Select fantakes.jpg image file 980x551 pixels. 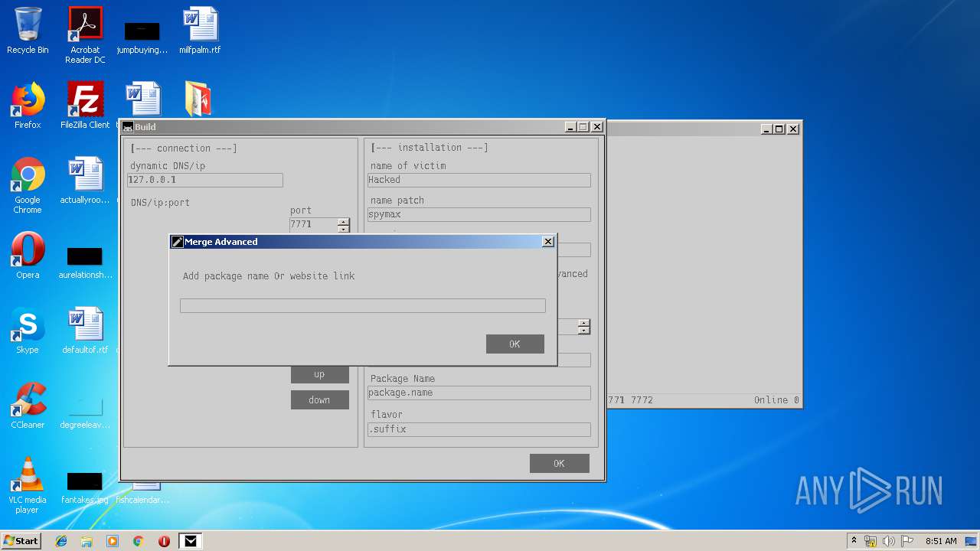coord(85,488)
